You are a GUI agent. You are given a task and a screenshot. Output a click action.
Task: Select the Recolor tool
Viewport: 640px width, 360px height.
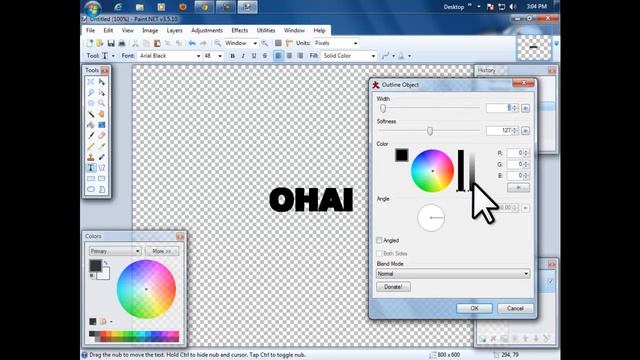102,157
